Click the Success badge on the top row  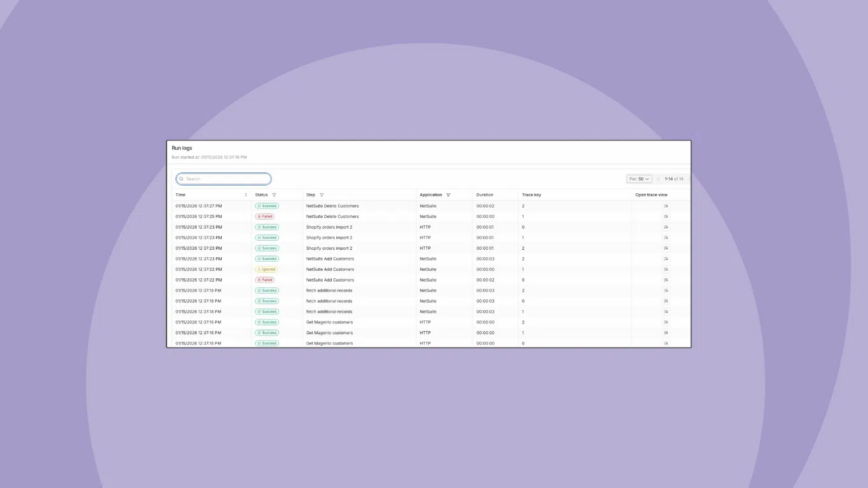267,206
